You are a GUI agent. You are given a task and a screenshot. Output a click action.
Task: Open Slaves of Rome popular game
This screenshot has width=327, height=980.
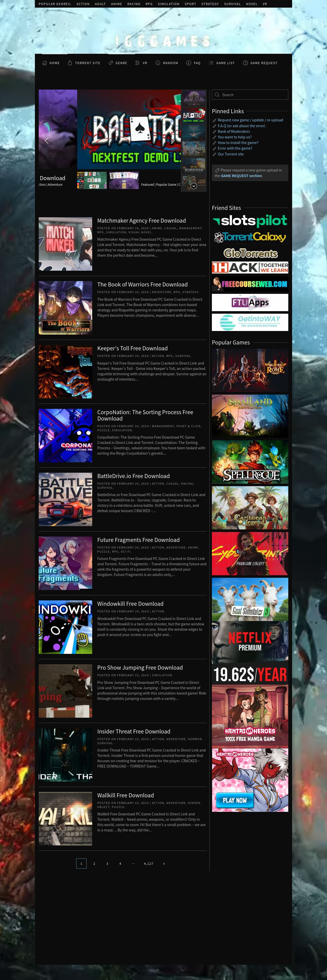coord(250,370)
